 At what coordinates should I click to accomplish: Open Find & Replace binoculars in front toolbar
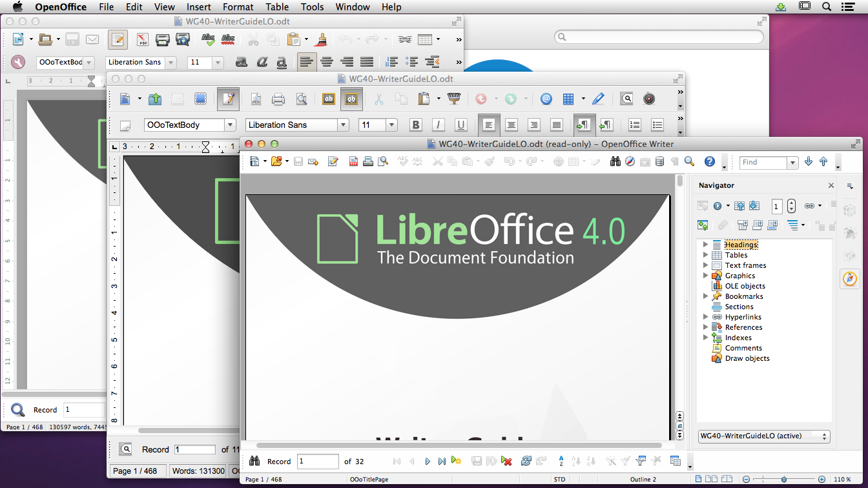(x=615, y=161)
